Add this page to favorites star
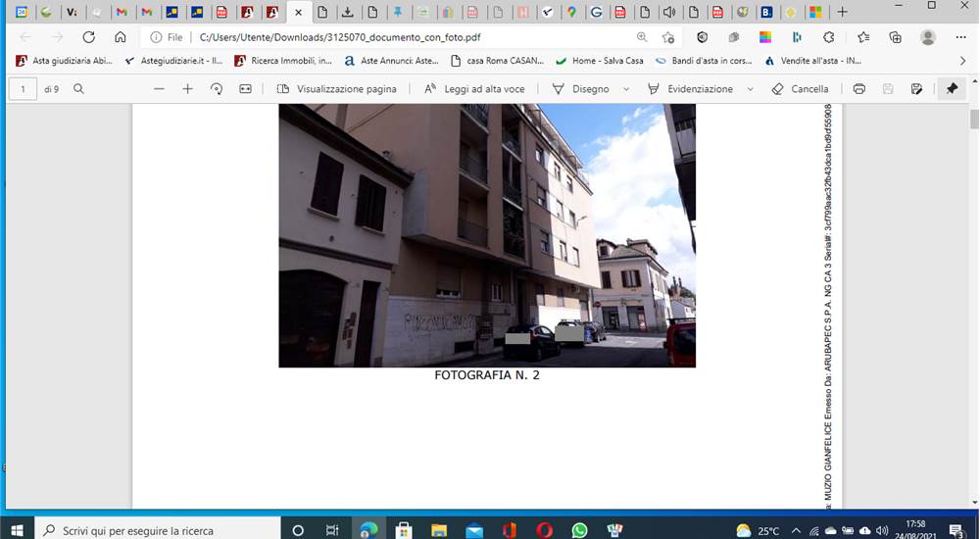Viewport: 980px width, 539px height. click(x=668, y=37)
